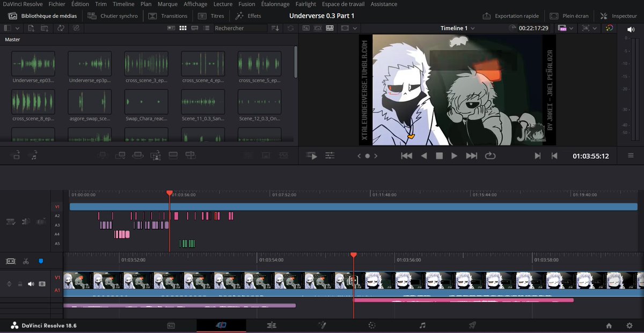Screen dimensions: 644x333
Task: Open the Édition menu
Action: 80,4
